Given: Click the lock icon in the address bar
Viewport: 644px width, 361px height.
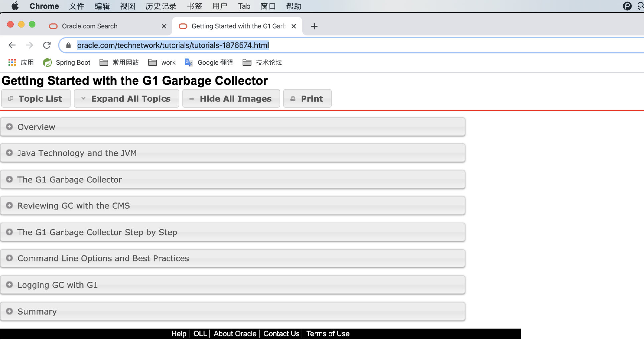Looking at the screenshot, I should point(68,45).
